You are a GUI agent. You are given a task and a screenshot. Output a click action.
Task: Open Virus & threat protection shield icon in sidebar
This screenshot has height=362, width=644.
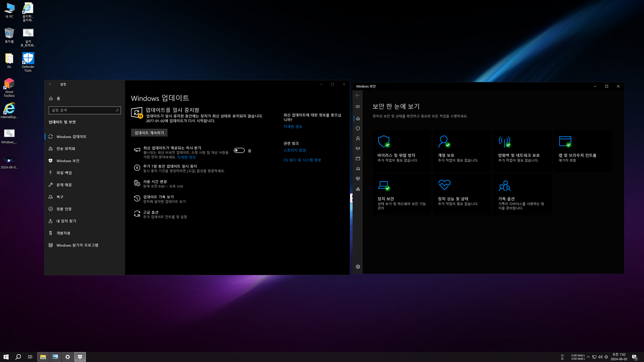pos(358,129)
